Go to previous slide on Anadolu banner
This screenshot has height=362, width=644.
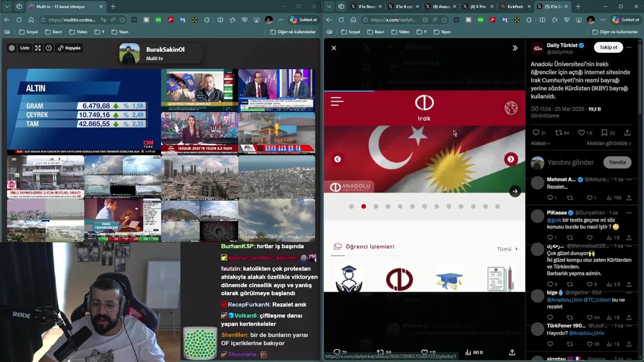click(338, 159)
